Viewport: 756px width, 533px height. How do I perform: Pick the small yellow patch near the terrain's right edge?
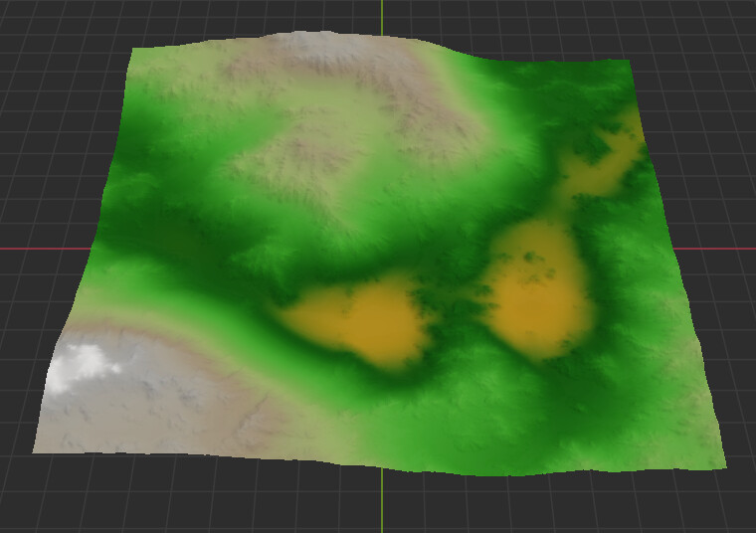click(x=607, y=167)
